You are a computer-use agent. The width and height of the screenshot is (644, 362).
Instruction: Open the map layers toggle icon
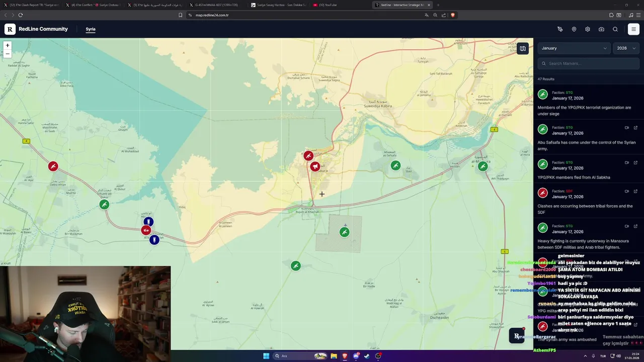pos(523,48)
